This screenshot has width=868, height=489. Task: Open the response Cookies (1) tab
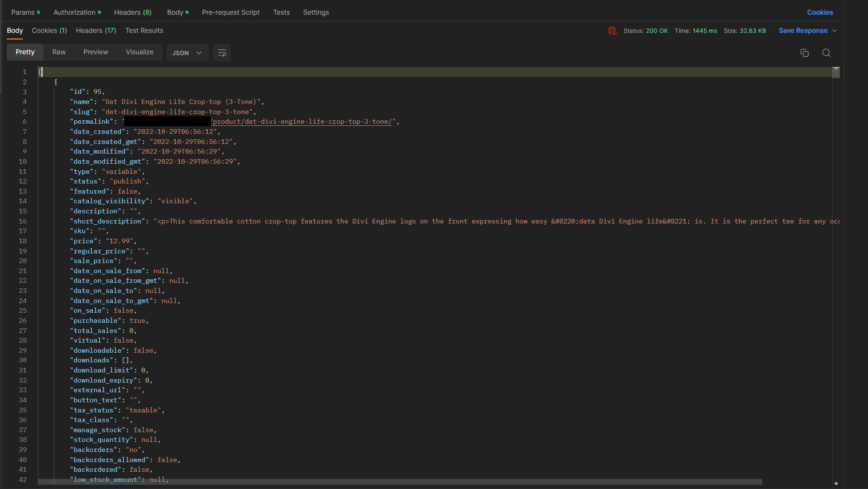(49, 31)
